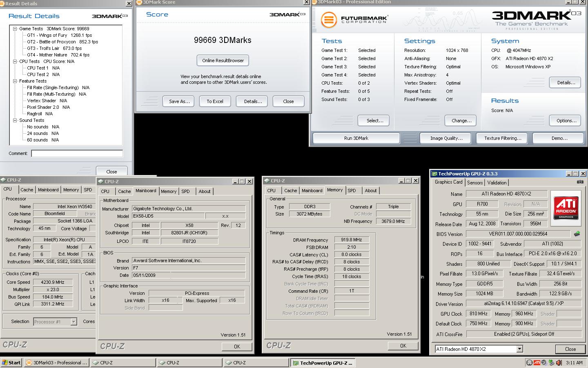Select GT1 - Wings of Fury result row
Screen dimensions: 588x368
point(60,35)
